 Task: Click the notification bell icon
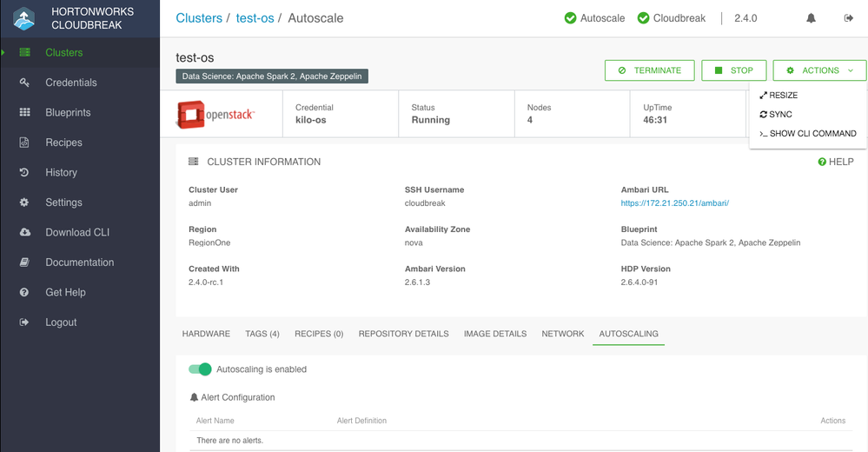click(x=811, y=18)
